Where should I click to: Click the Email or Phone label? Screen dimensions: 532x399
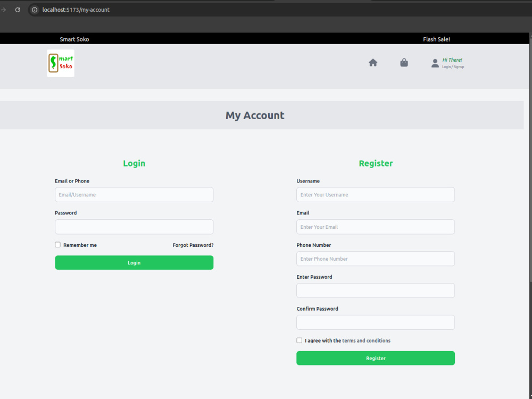click(x=72, y=181)
